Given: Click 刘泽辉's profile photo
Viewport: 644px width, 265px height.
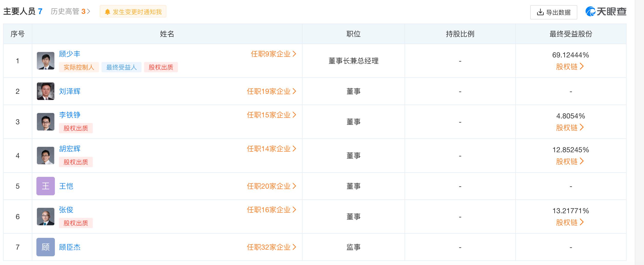Looking at the screenshot, I should pos(46,91).
